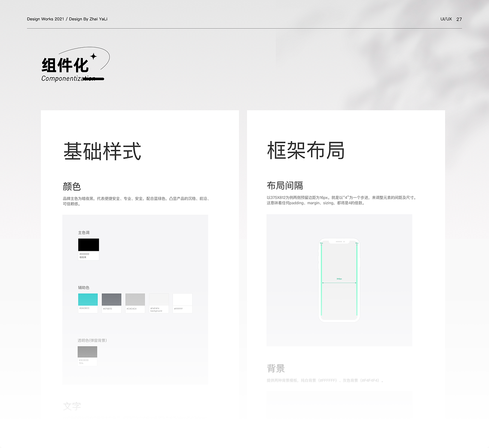Click the 颜色 section heading
The image size is (489, 448).
click(x=72, y=186)
